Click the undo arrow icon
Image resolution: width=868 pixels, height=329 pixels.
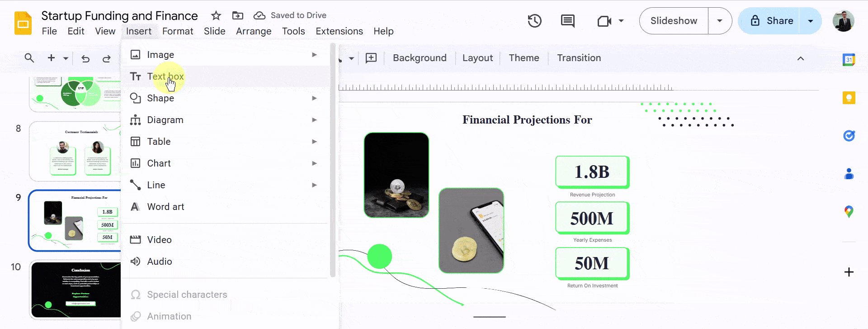click(85, 58)
